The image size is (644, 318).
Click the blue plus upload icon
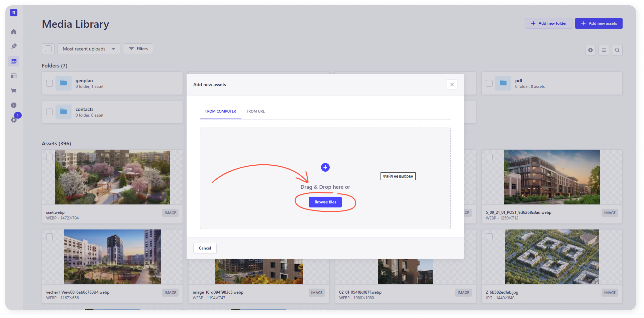[x=325, y=167]
